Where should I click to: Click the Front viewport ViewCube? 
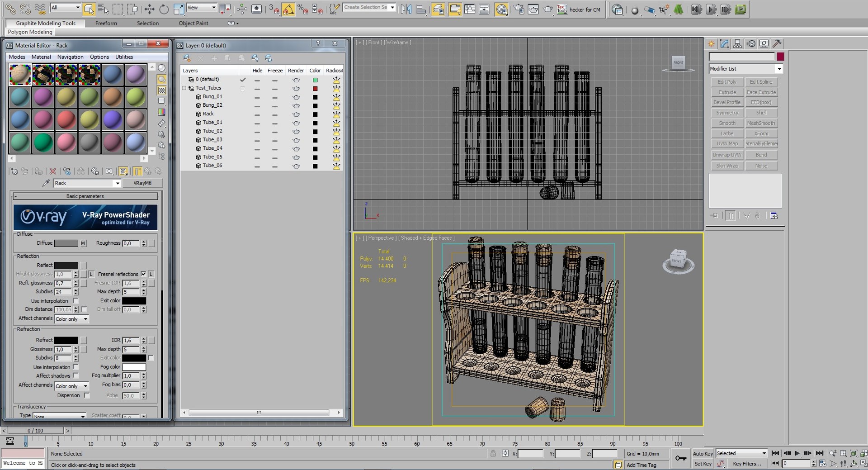pyautogui.click(x=678, y=62)
